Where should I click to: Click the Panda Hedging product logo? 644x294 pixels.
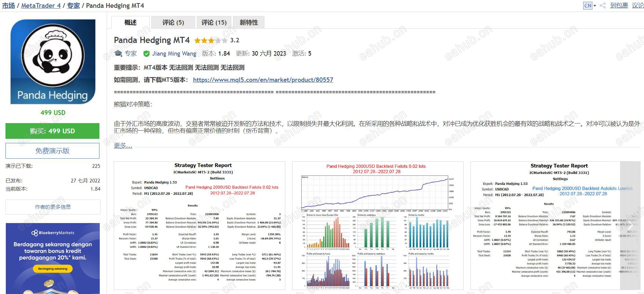(53, 62)
